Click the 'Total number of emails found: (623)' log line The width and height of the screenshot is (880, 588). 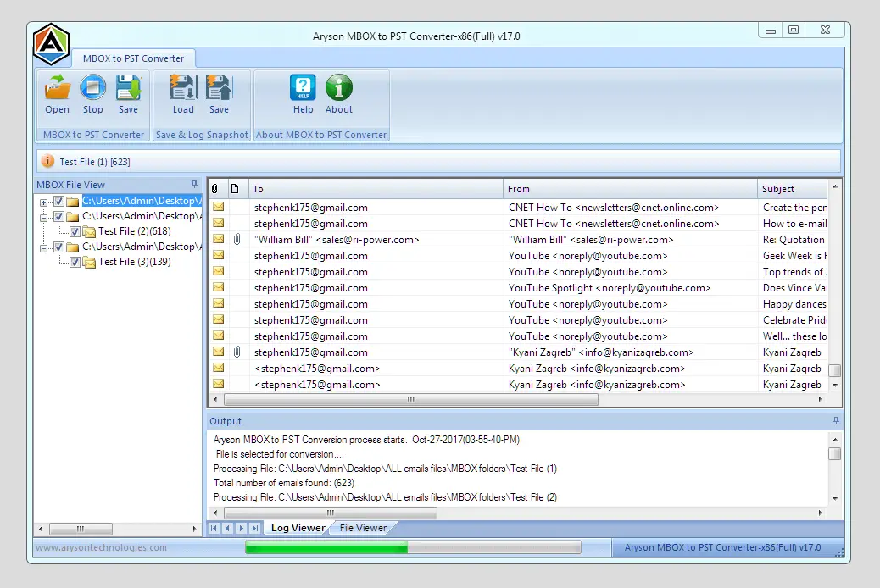point(283,483)
